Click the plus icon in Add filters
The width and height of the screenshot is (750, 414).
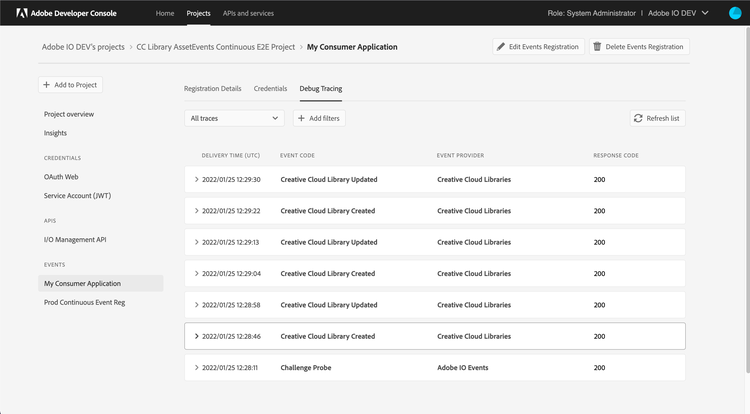pos(301,118)
